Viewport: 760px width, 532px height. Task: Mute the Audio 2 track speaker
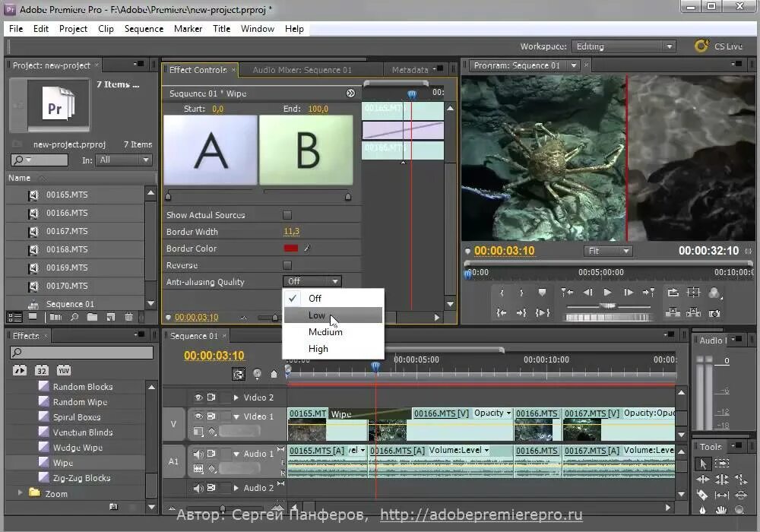click(198, 488)
